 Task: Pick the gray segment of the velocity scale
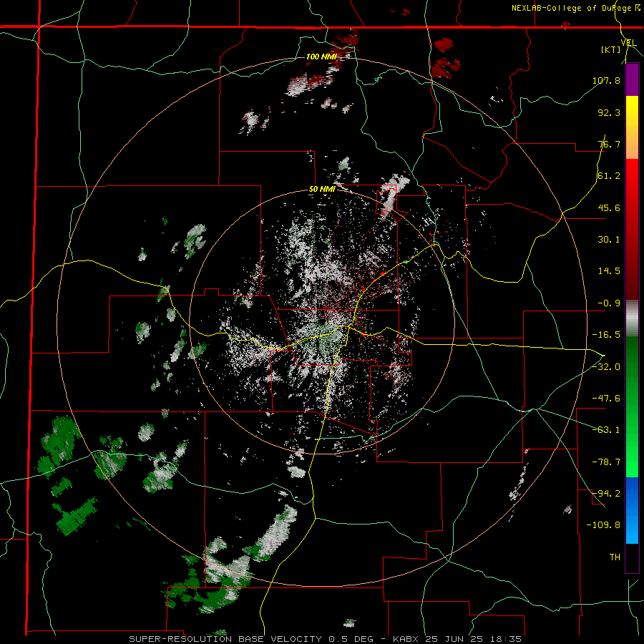[x=632, y=318]
